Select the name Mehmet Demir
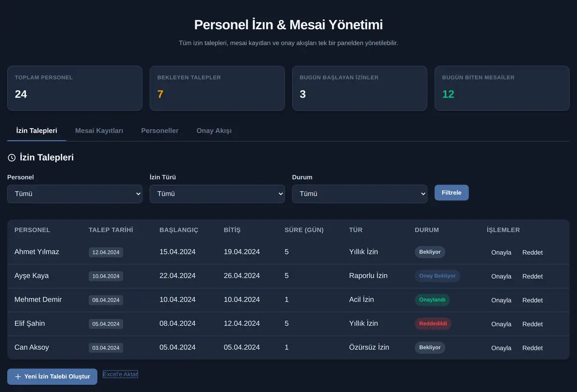 coord(38,300)
